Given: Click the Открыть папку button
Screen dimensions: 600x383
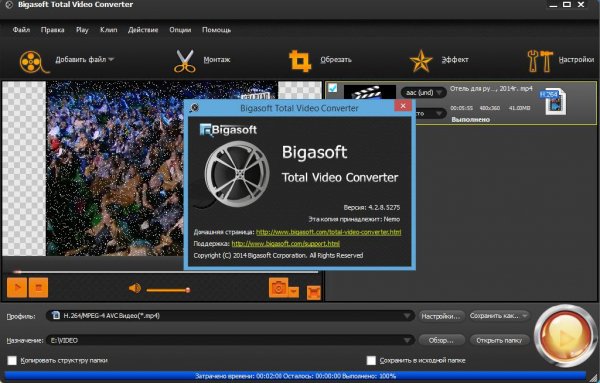Looking at the screenshot, I should [499, 340].
